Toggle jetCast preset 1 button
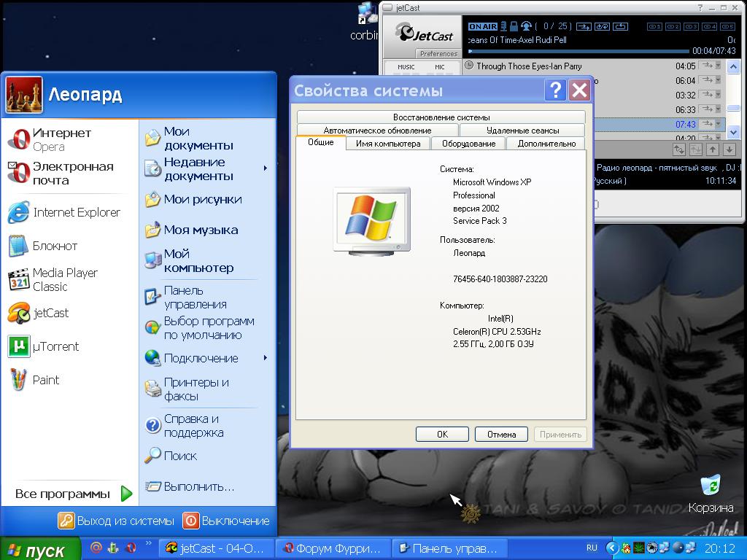 654,27
